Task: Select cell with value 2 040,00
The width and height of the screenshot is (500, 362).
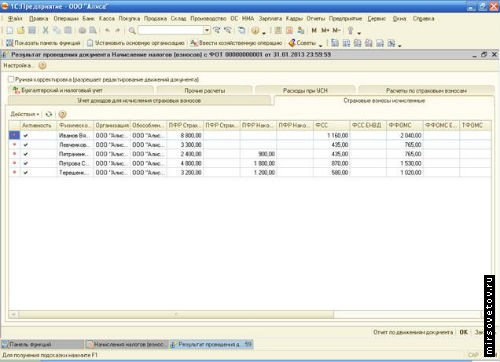Action: pyautogui.click(x=405, y=136)
